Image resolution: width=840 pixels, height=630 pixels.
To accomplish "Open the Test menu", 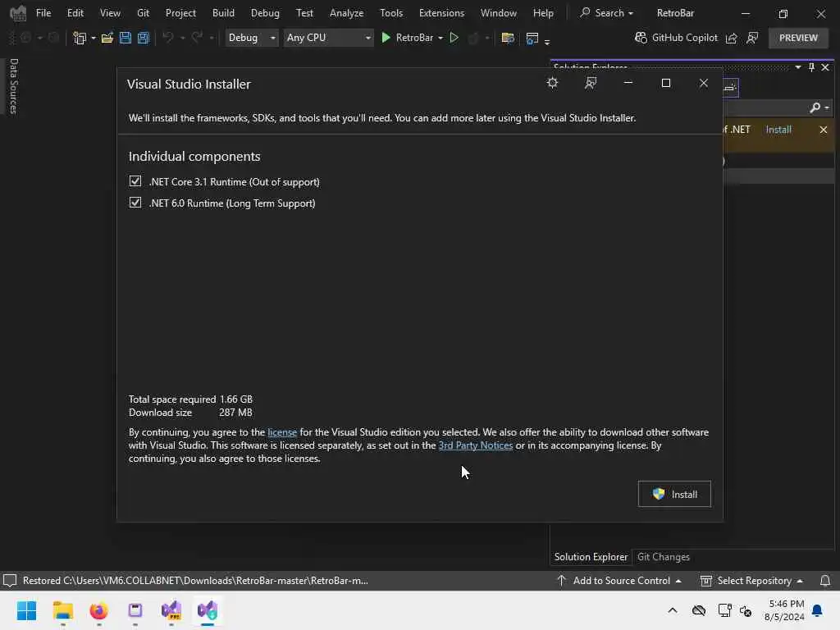I will click(x=304, y=13).
